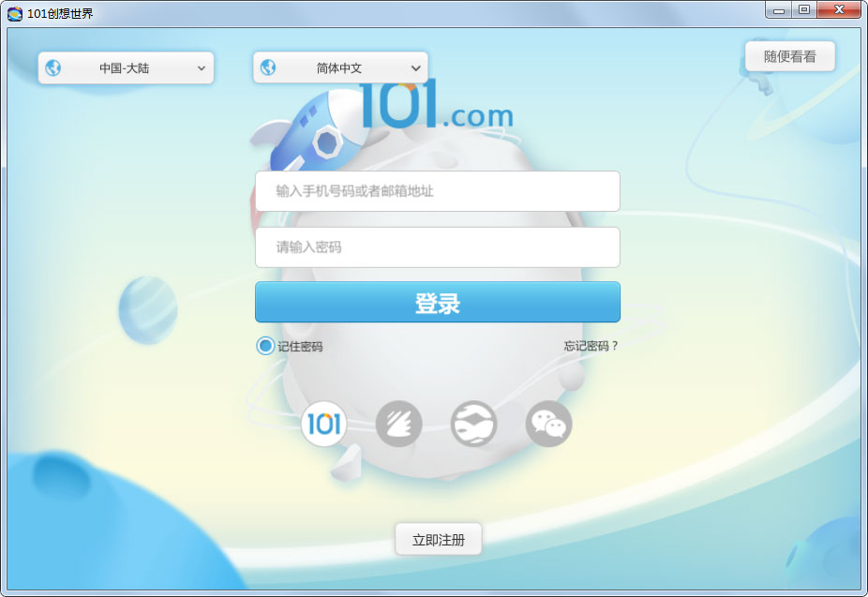Log in with the WeChat icon
The width and height of the screenshot is (868, 597).
click(548, 424)
